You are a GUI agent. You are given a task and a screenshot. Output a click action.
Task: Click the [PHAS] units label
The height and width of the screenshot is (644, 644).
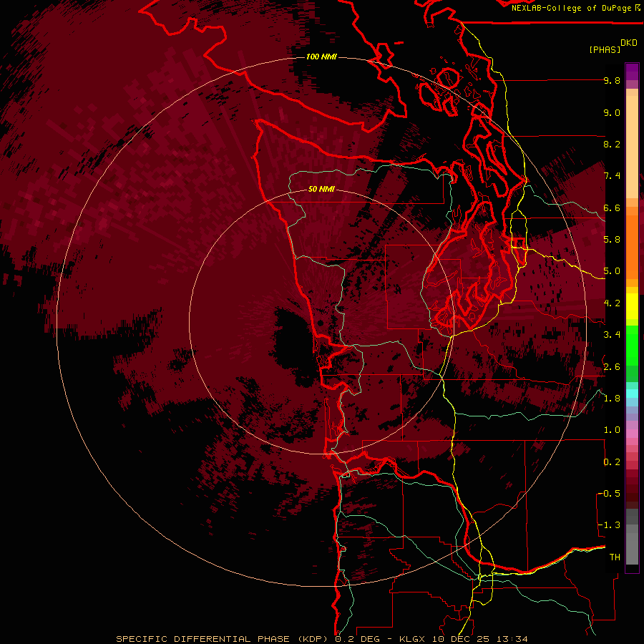605,49
